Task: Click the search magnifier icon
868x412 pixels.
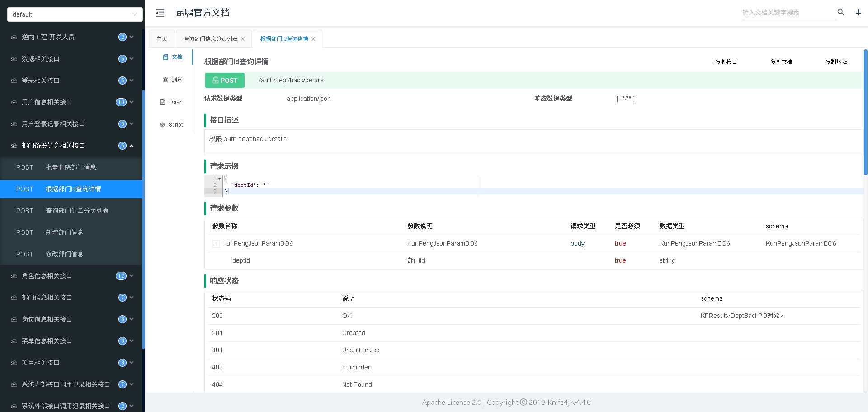Action: tap(840, 12)
